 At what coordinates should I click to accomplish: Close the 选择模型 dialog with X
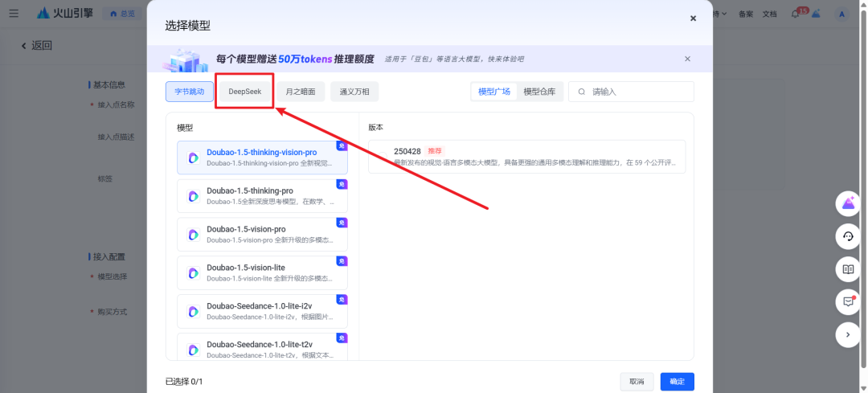click(693, 18)
